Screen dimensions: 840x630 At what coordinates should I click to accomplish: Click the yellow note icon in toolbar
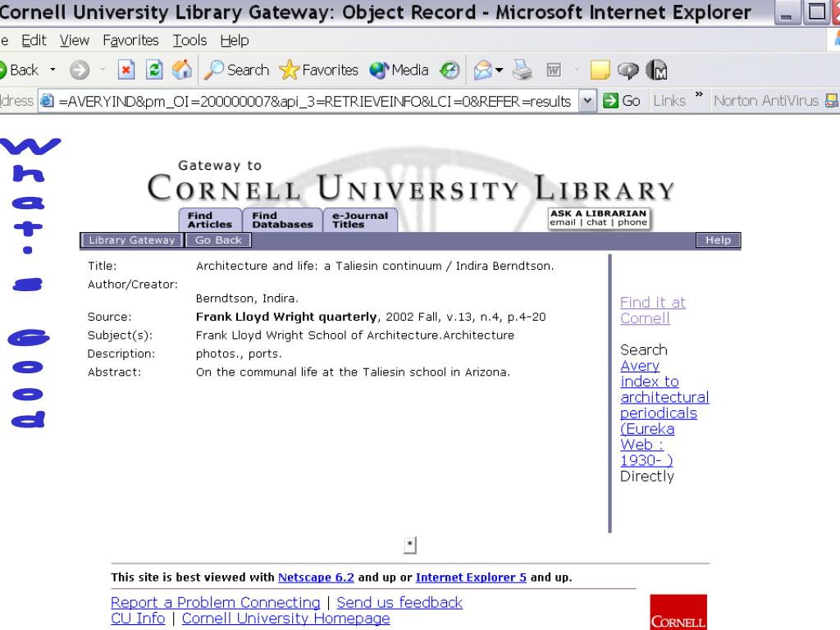point(600,71)
